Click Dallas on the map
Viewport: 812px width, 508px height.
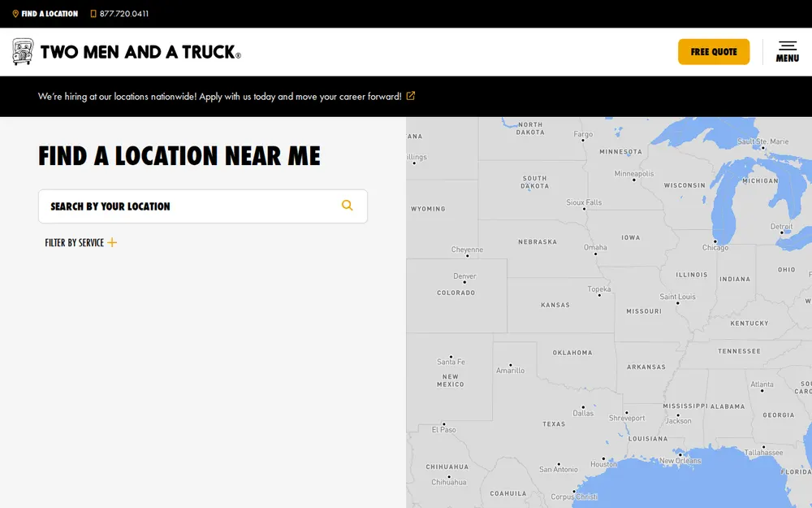[x=583, y=413]
